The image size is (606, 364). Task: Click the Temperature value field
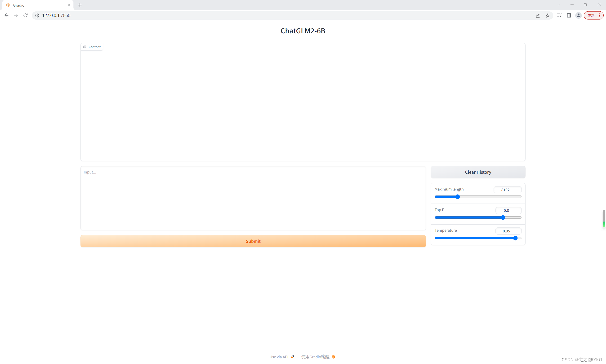(x=508, y=231)
